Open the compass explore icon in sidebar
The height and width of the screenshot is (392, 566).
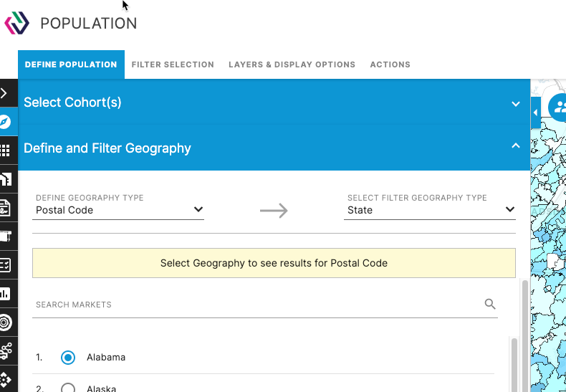pos(5,122)
